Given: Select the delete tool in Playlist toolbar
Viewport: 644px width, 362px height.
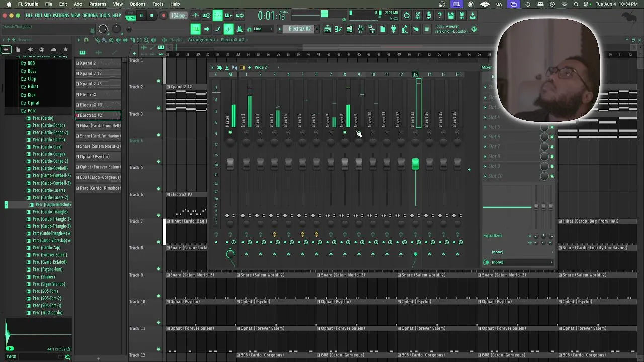Looking at the screenshot, I should [111, 40].
